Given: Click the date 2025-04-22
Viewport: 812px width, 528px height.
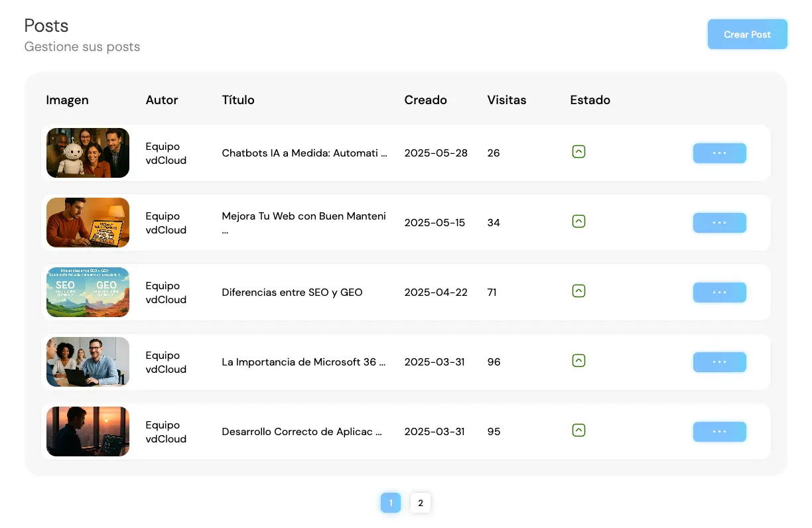Looking at the screenshot, I should 436,293.
